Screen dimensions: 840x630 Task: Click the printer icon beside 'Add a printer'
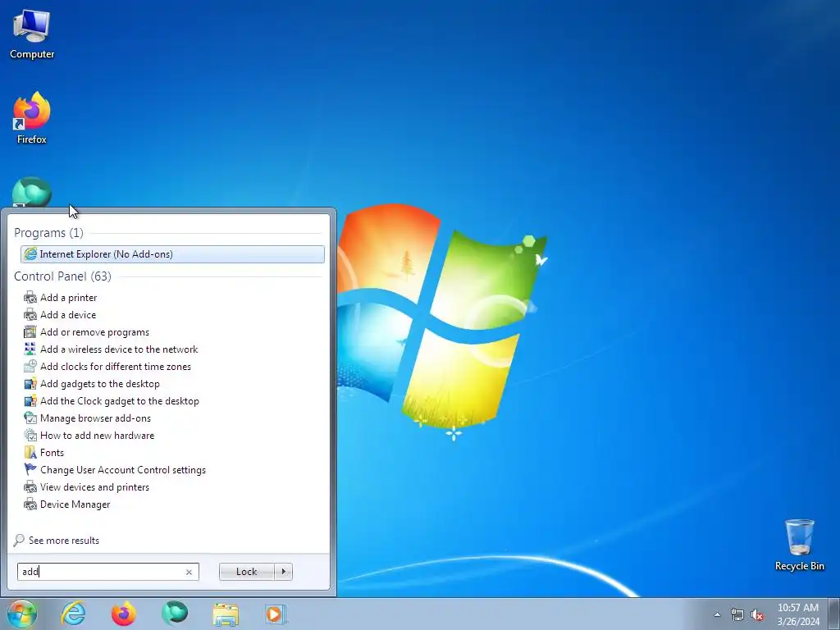tap(30, 297)
